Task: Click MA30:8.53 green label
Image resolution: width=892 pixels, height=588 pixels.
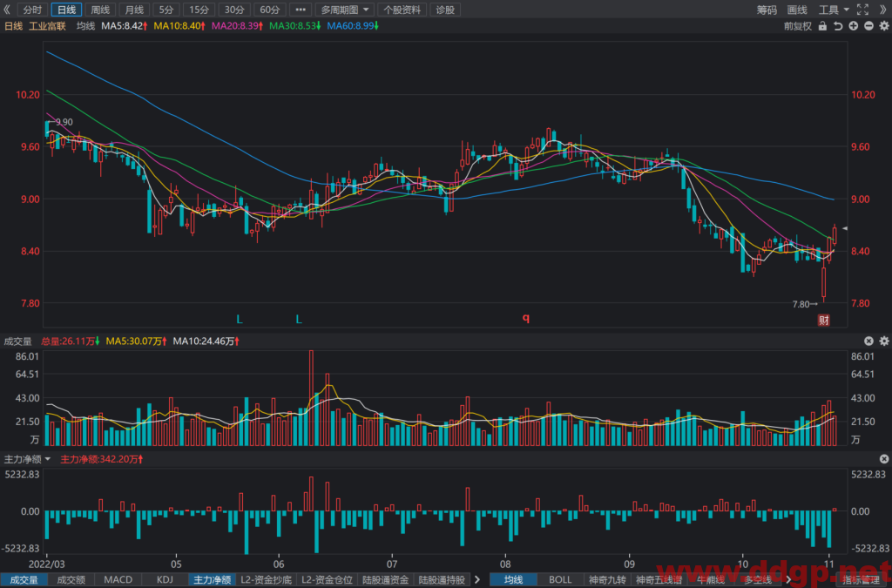Action: coord(294,25)
